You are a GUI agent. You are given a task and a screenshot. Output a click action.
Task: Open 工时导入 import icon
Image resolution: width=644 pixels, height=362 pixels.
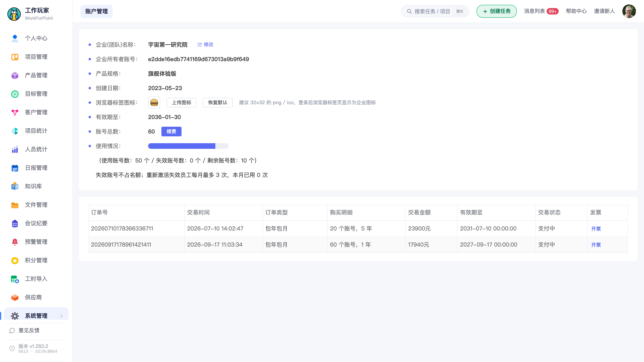pos(15,279)
